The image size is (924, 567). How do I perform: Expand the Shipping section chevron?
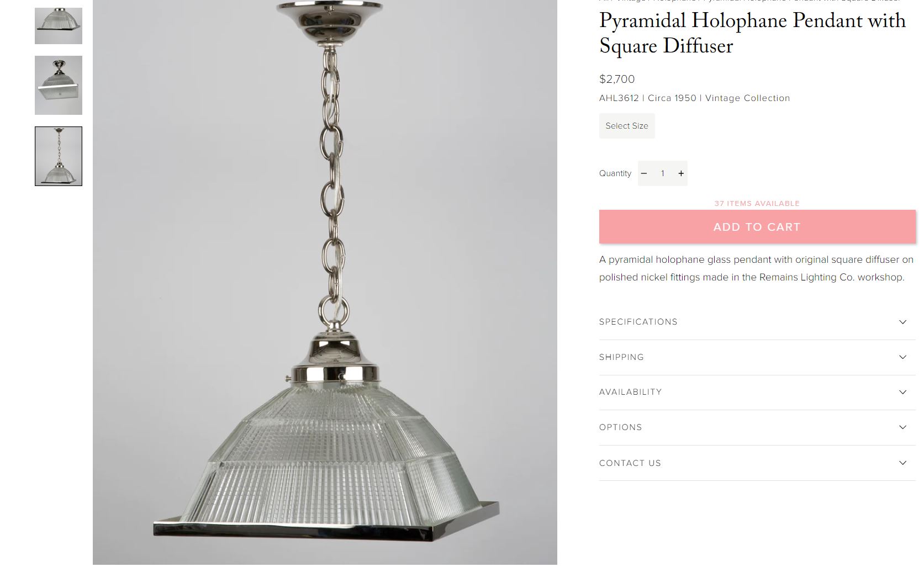(x=902, y=357)
